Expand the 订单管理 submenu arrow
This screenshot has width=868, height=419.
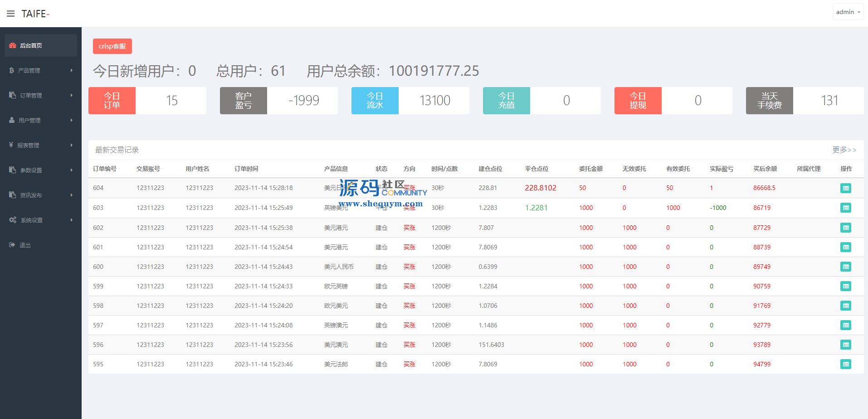coord(71,95)
